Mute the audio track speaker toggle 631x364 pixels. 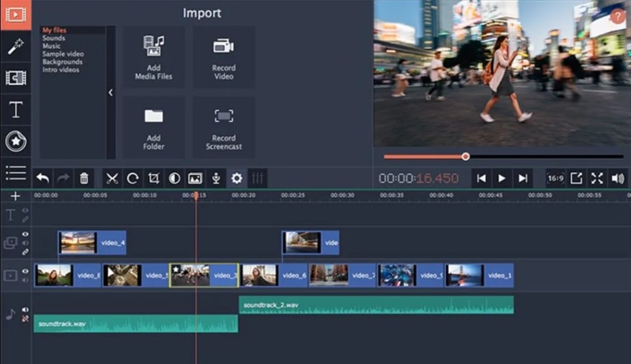[26, 310]
